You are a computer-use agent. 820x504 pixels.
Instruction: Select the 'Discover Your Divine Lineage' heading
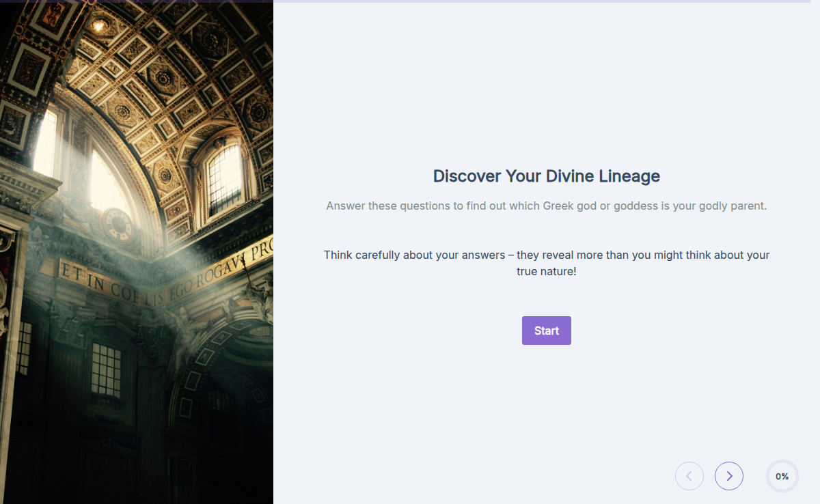click(x=546, y=176)
